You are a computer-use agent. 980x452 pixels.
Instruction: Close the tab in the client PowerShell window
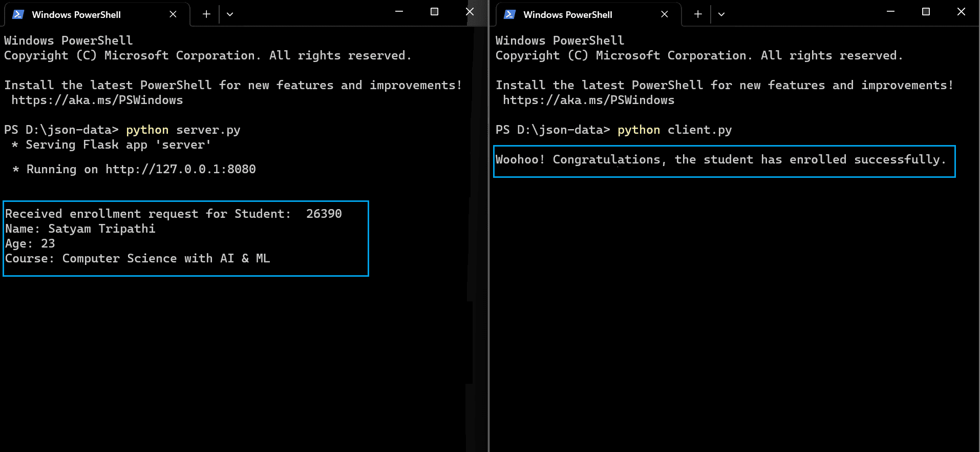[665, 14]
